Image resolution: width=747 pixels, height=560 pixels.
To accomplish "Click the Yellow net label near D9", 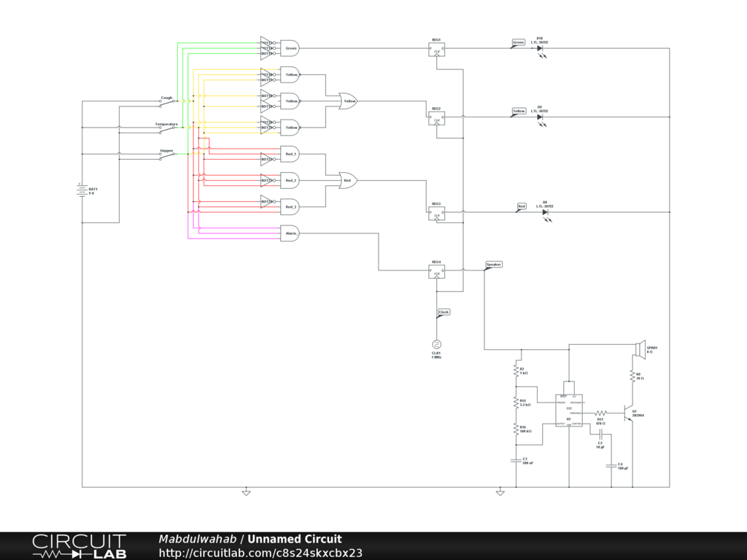I will tap(519, 111).
